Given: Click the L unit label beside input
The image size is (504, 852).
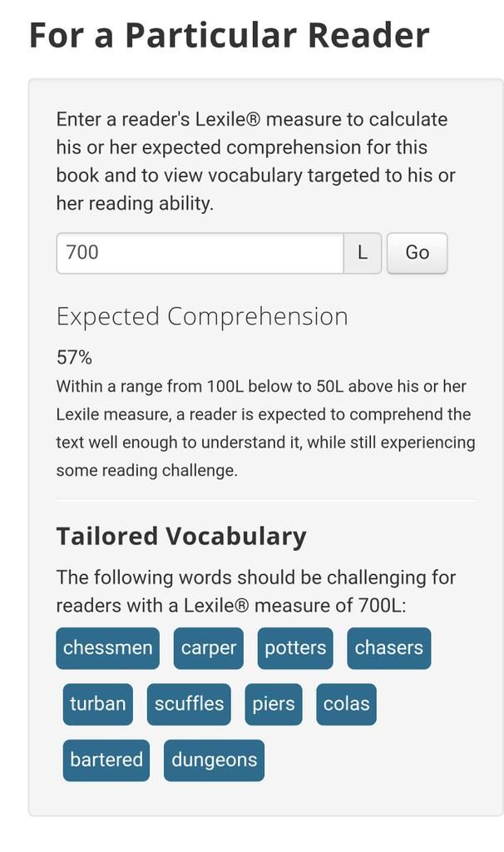Looking at the screenshot, I should 363,253.
